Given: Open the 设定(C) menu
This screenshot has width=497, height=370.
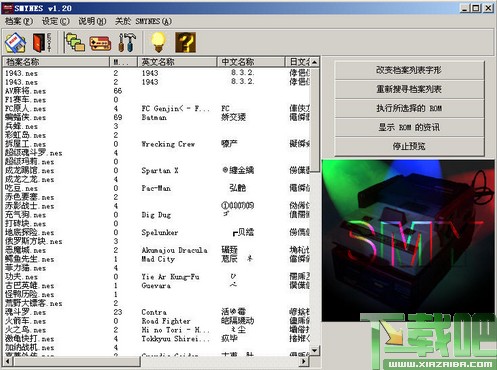Looking at the screenshot, I should [55, 21].
